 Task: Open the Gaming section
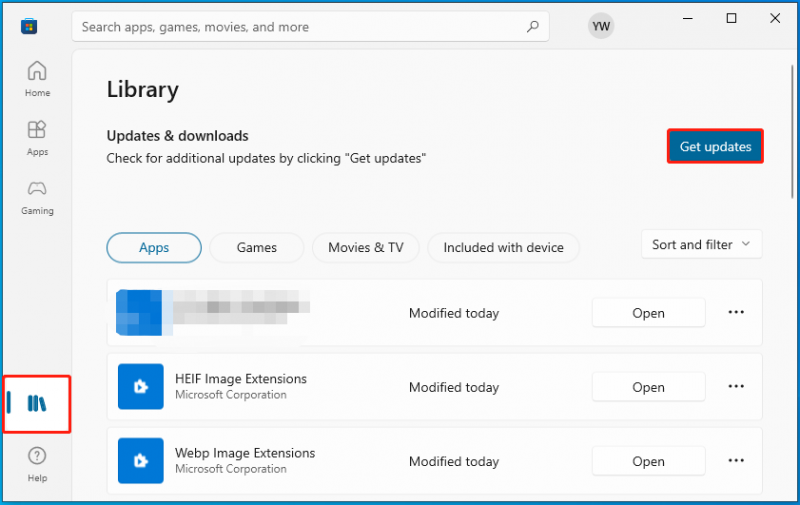pyautogui.click(x=37, y=197)
